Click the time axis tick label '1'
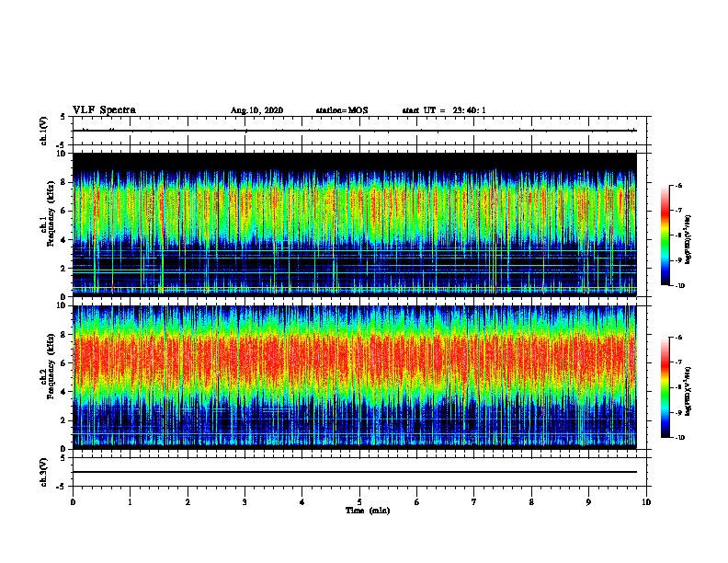Screen dimensions: 728x563 [x=130, y=502]
